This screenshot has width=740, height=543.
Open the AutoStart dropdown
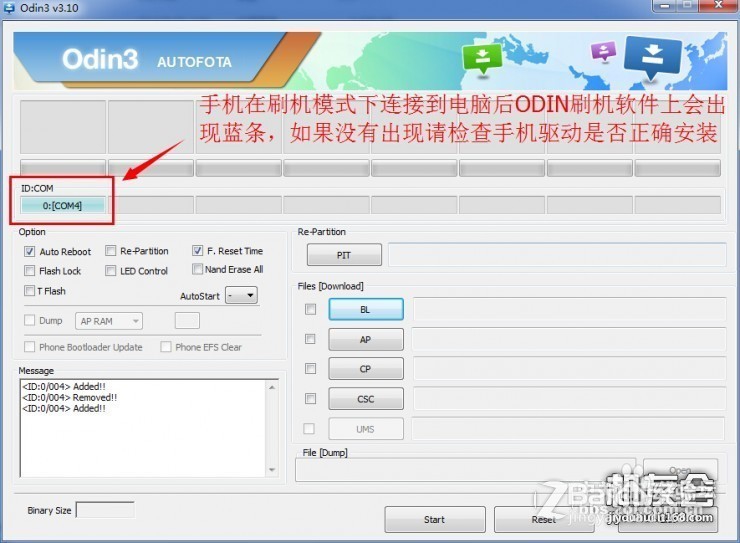[241, 296]
